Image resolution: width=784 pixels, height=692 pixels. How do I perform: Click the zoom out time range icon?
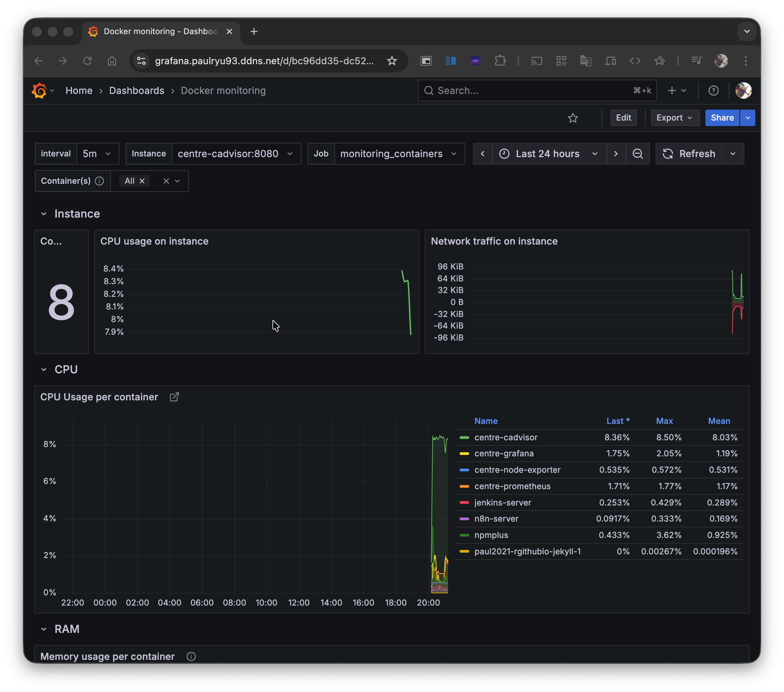click(x=638, y=154)
